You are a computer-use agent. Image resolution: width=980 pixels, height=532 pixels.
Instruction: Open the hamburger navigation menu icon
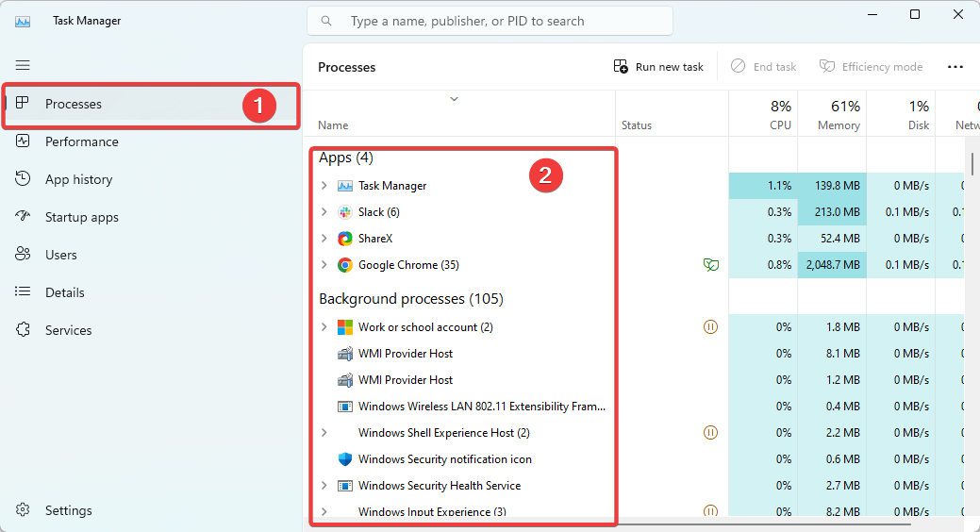23,65
